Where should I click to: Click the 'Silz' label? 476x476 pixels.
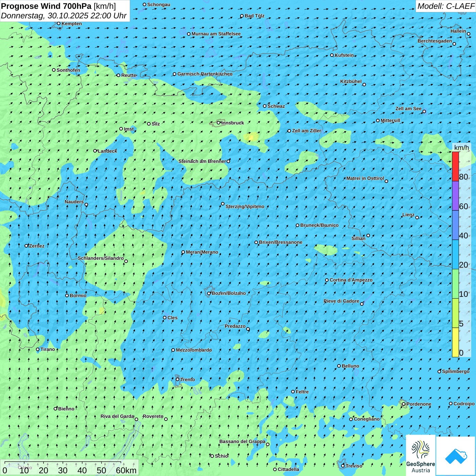pyautogui.click(x=156, y=124)
